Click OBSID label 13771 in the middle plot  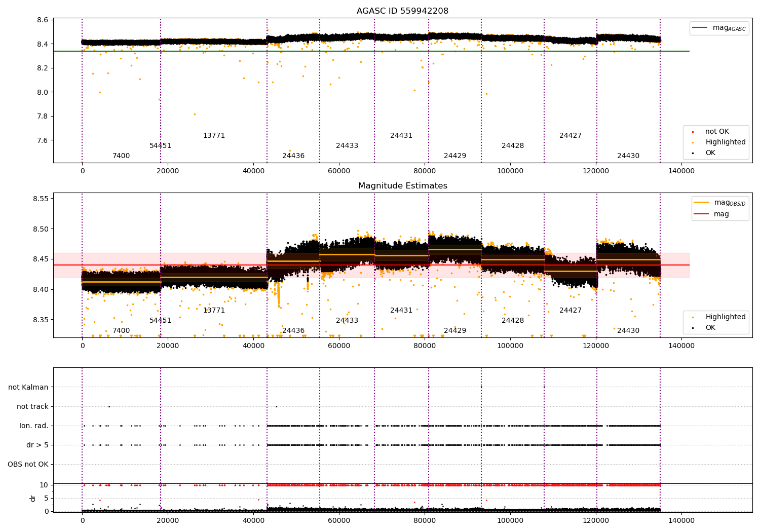tap(214, 311)
